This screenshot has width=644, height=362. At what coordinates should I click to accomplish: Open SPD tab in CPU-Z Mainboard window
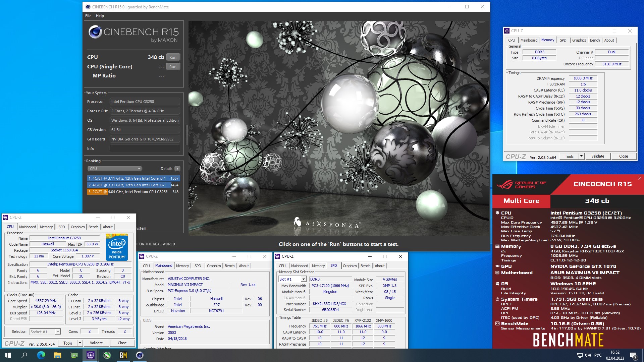[x=198, y=266]
